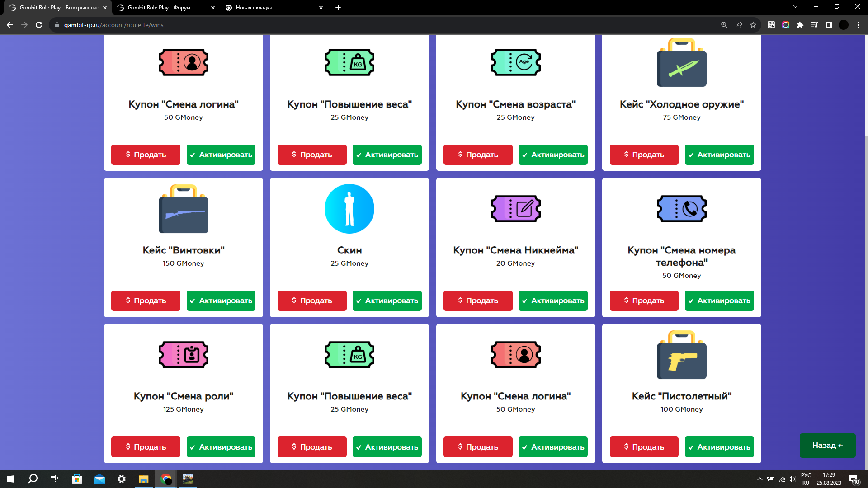
Task: Open the browser extensions puzzle icon
Action: point(800,25)
